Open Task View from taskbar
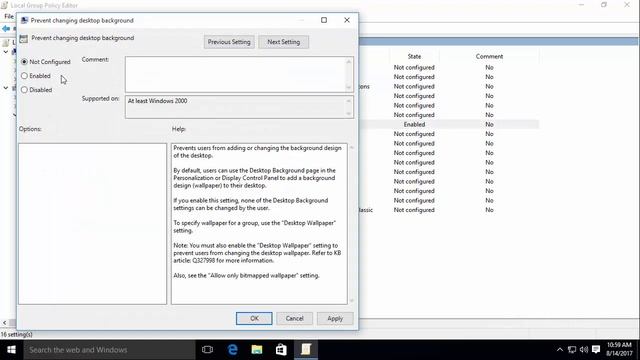Screen dimensions: 640x360 (207, 350)
